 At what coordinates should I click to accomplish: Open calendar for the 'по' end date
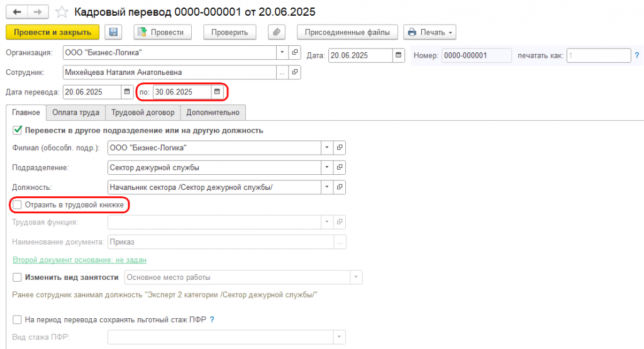pyautogui.click(x=217, y=92)
